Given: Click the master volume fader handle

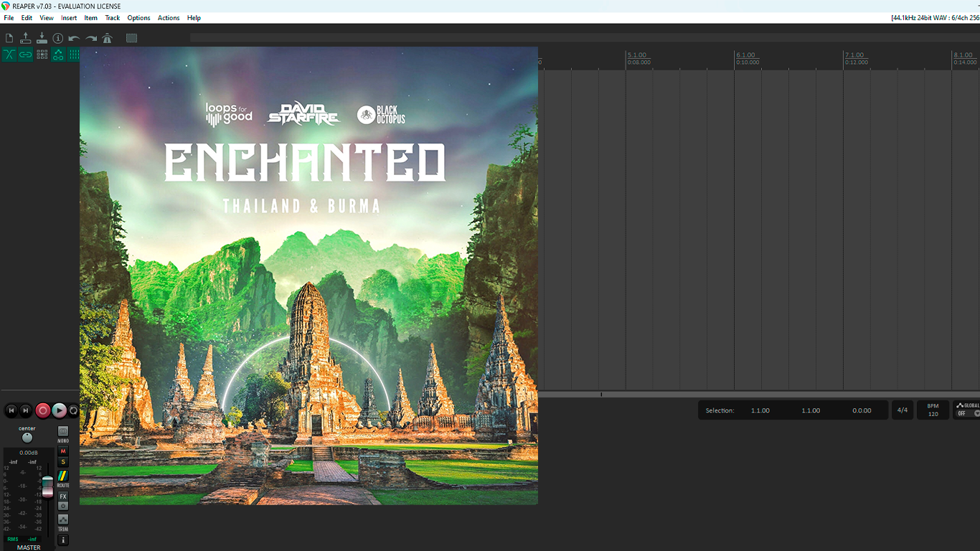Looking at the screenshot, I should (x=47, y=486).
